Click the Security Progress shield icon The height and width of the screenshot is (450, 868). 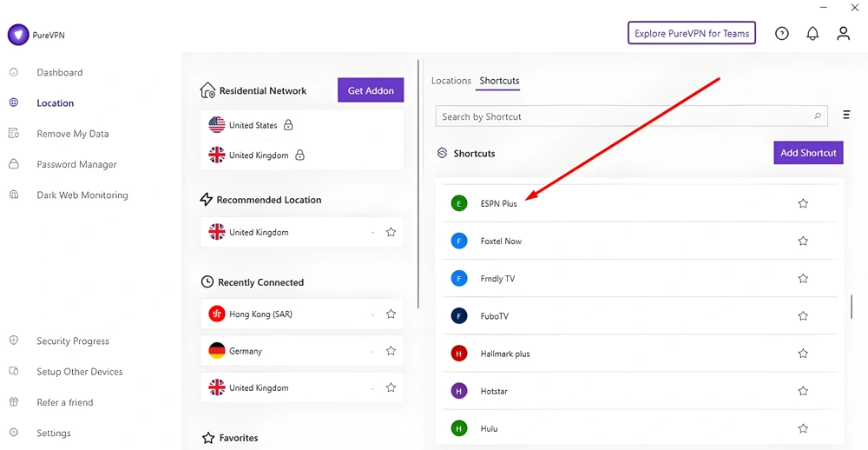(x=14, y=341)
